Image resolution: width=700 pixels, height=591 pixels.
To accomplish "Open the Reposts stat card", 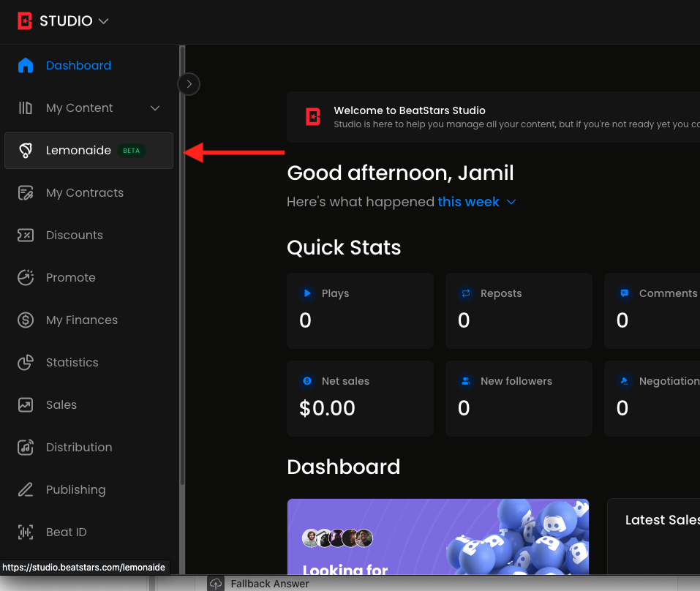I will tap(519, 311).
